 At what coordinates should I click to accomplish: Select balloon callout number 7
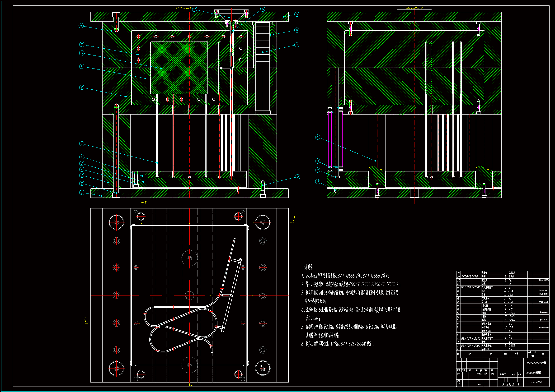(x=82, y=144)
